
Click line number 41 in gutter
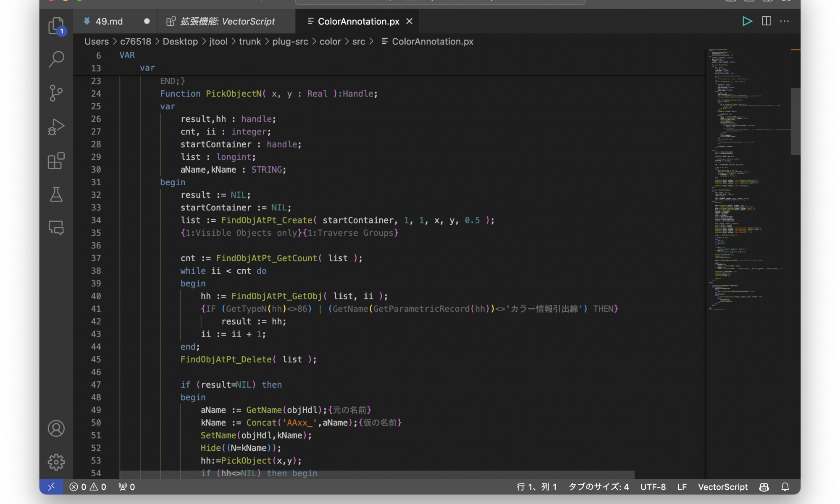(96, 309)
